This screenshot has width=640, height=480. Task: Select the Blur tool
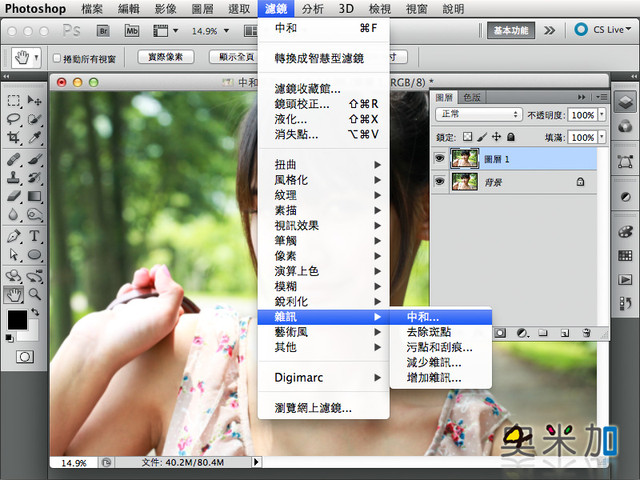point(13,214)
